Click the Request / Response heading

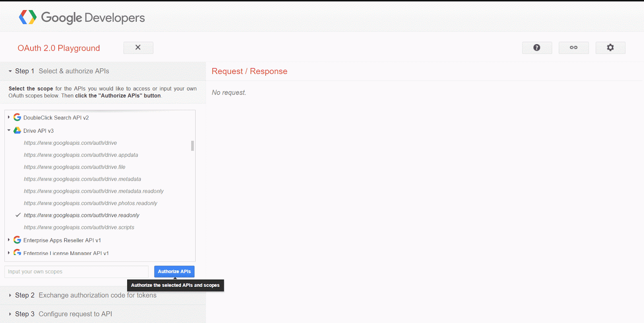point(250,71)
